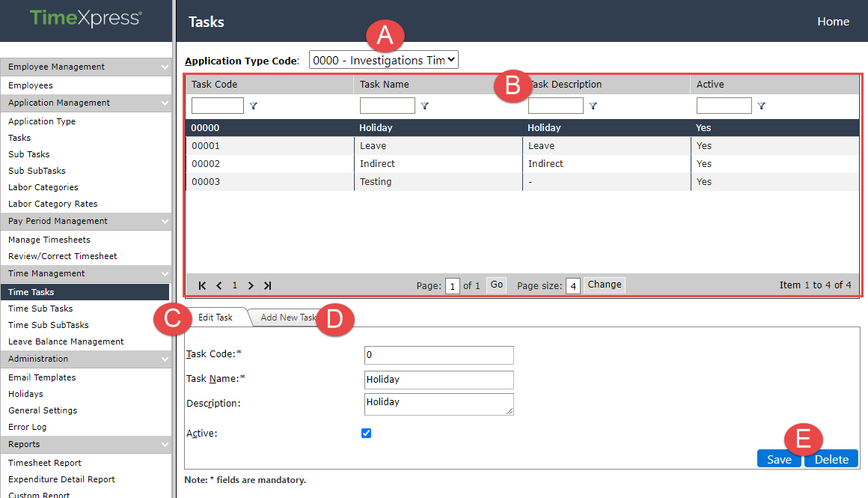868x498 pixels.
Task: Open Sub Tasks in the sidebar
Action: click(28, 154)
